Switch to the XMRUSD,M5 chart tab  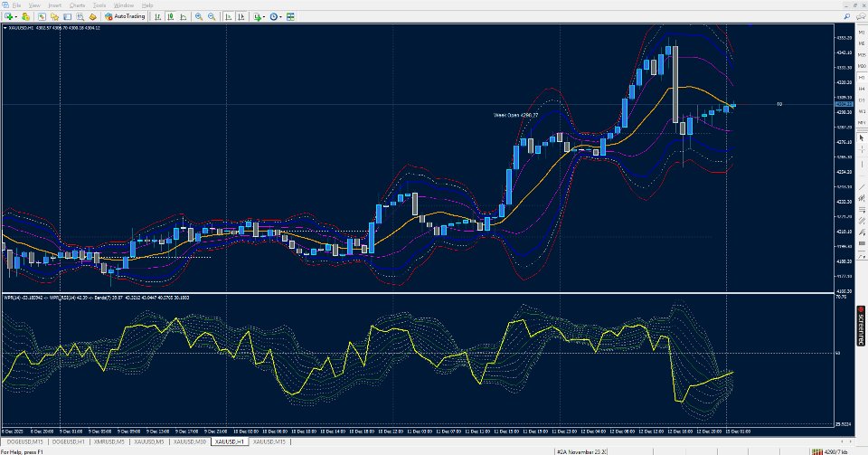point(109,441)
